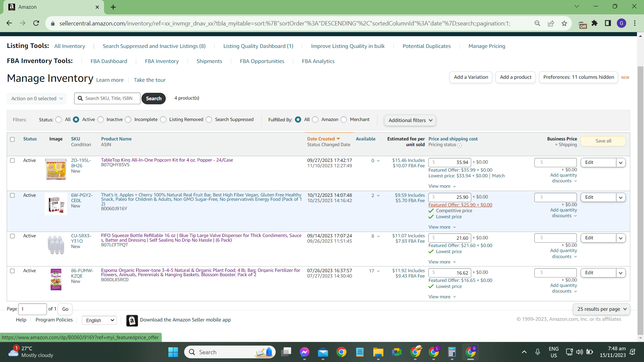Viewport: 644px width, 362px height.
Task: Click the microphone icon in system tray
Action: [537, 352]
